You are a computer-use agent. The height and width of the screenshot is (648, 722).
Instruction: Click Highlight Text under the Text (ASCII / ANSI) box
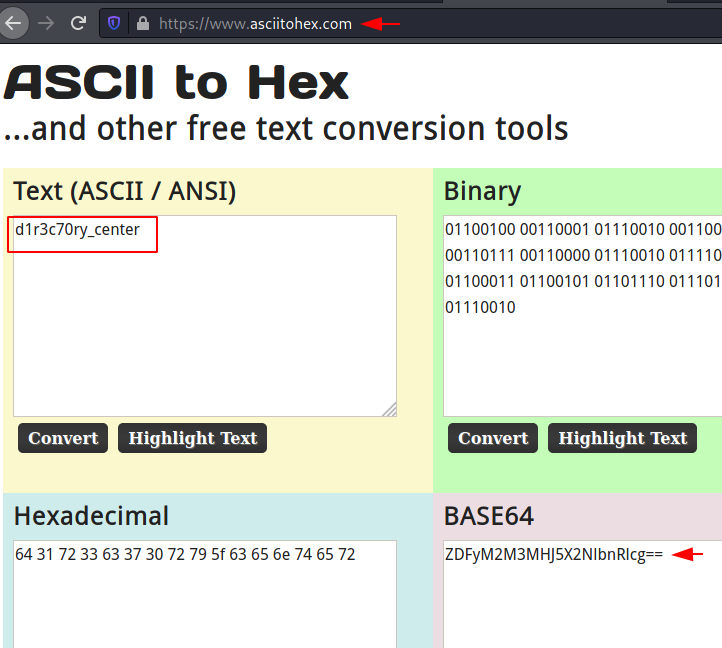pos(192,438)
